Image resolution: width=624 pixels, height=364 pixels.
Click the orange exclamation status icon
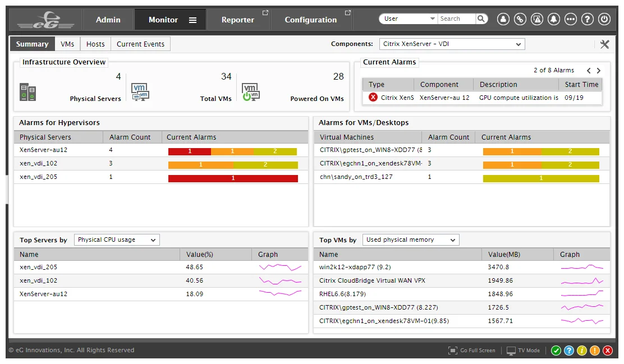(x=595, y=351)
